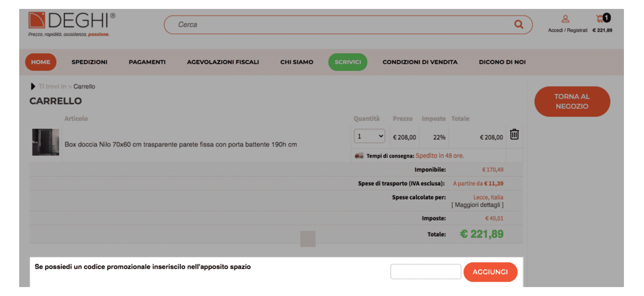Open the green SCRIVICI button

tap(347, 62)
